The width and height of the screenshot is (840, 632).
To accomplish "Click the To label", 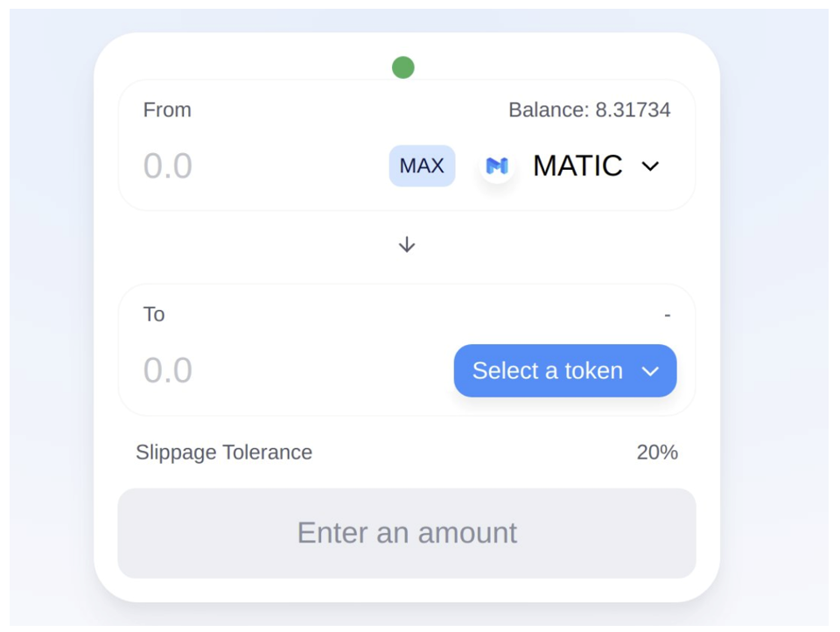I will 154,314.
